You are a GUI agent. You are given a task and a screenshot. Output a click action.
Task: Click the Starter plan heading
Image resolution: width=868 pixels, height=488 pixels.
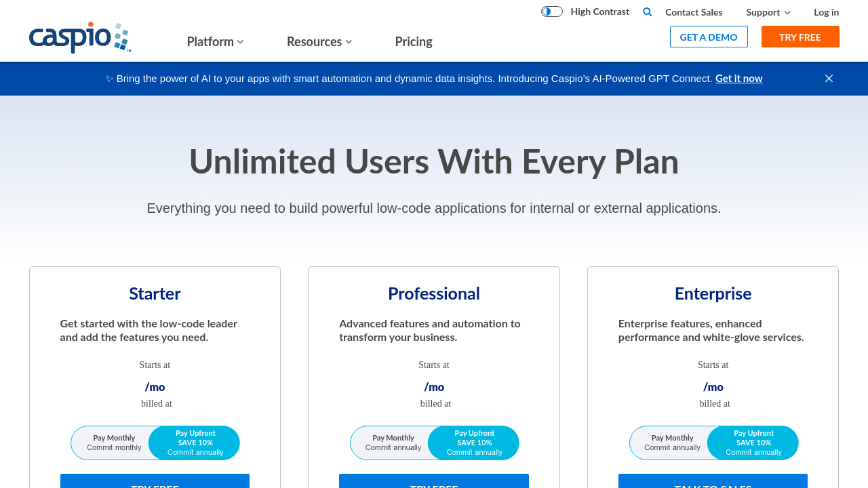pyautogui.click(x=155, y=293)
